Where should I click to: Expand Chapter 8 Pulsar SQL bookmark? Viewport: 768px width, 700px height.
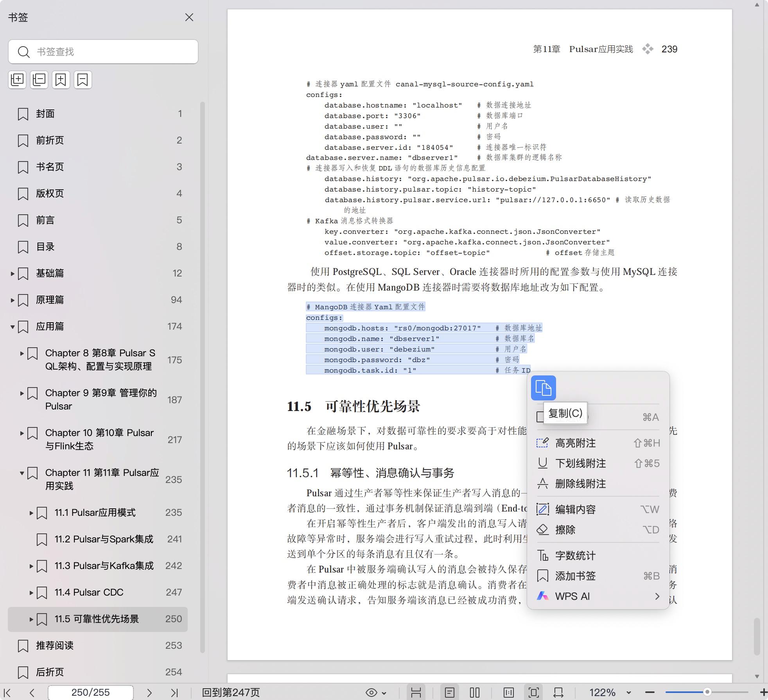[22, 353]
